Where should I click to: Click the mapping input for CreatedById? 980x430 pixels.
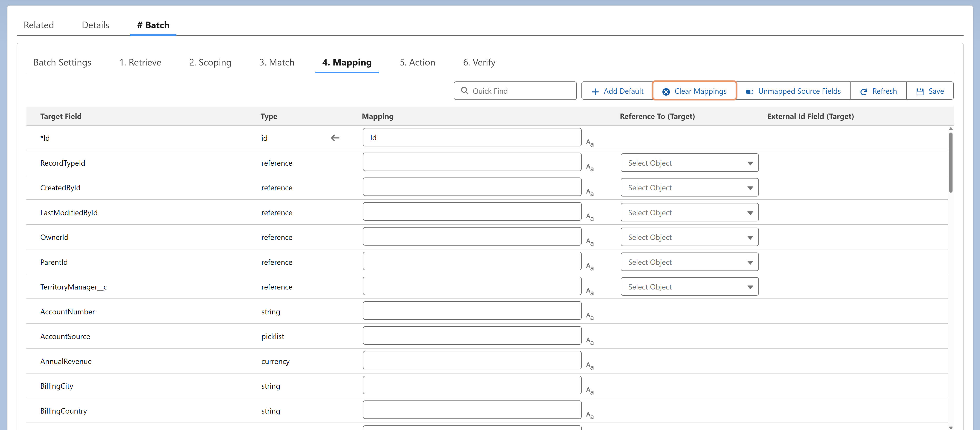coord(472,187)
